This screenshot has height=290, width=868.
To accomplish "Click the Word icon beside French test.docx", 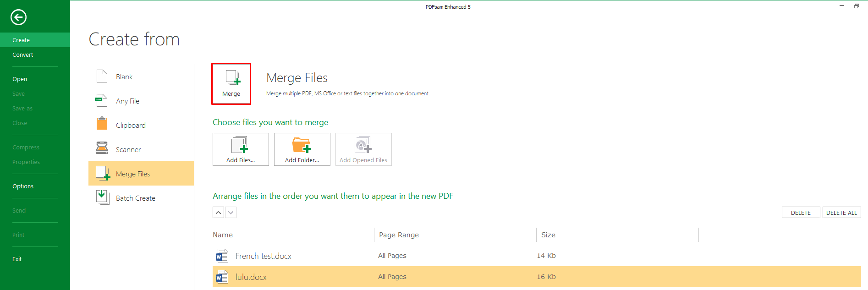I will (x=222, y=256).
